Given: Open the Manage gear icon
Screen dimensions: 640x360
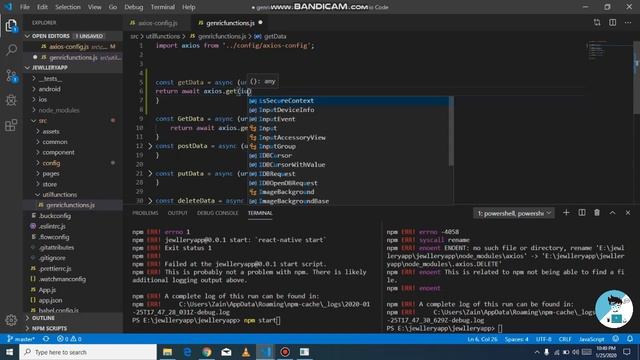Looking at the screenshot, I should [11, 320].
